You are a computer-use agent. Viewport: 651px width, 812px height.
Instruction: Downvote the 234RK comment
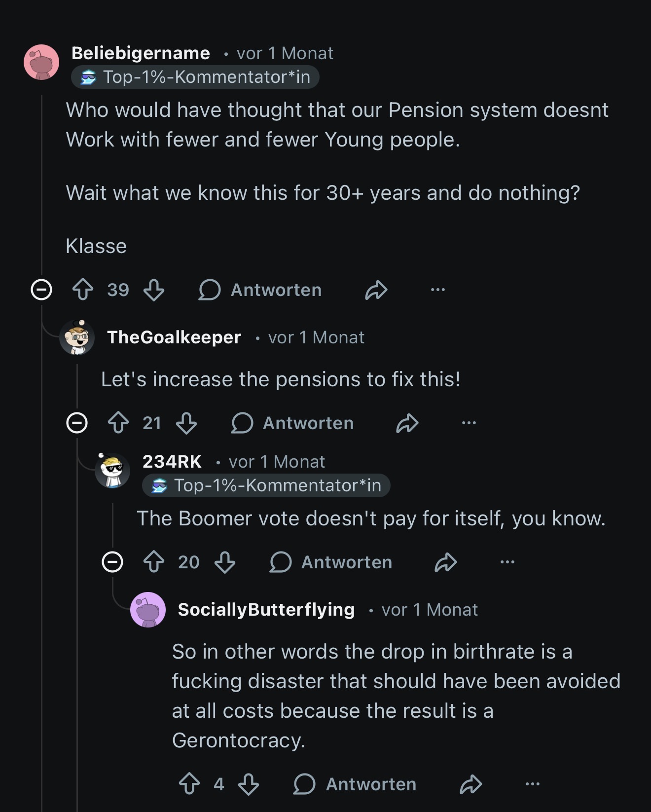(x=225, y=562)
